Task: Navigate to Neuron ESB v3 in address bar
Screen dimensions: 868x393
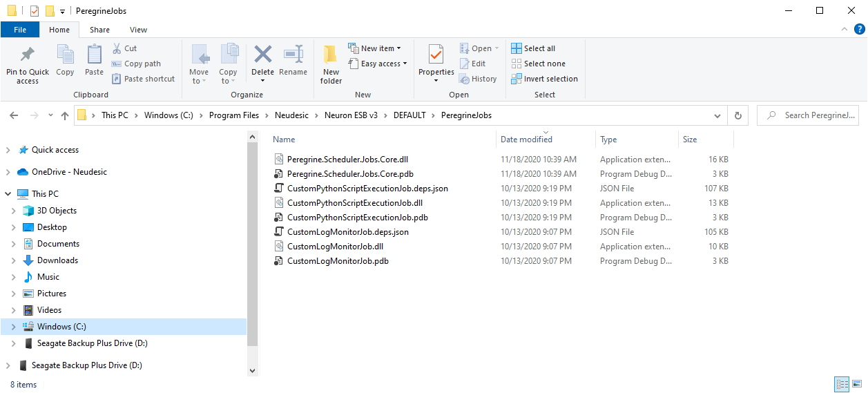Action: pos(351,115)
